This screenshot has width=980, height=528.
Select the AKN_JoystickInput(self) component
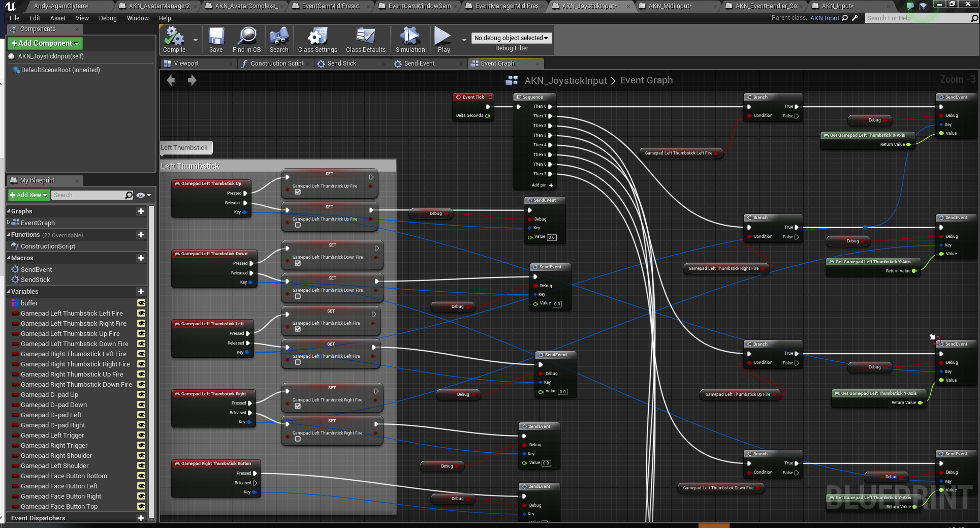click(x=51, y=56)
